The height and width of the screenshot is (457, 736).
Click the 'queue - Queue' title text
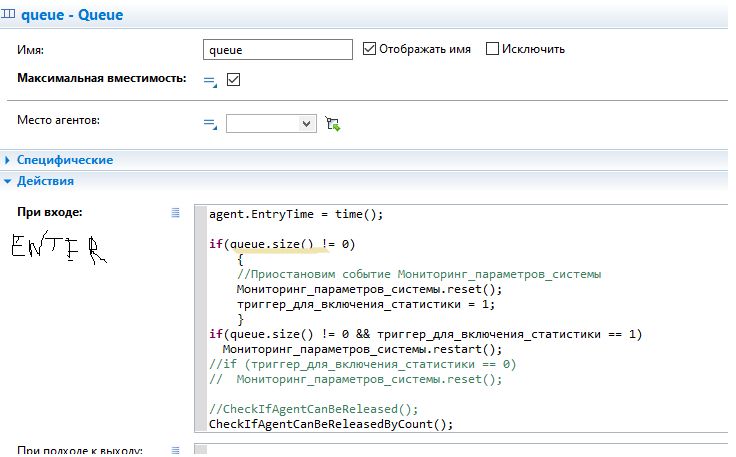coord(72,15)
